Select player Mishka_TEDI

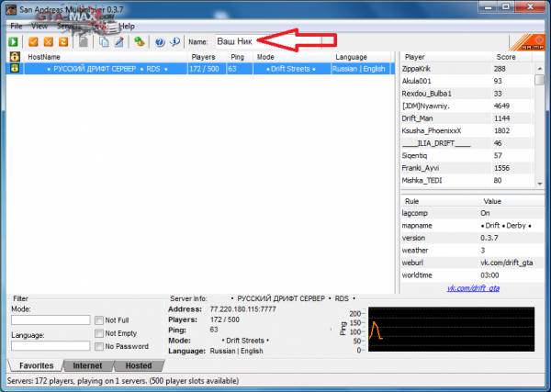coord(467,181)
